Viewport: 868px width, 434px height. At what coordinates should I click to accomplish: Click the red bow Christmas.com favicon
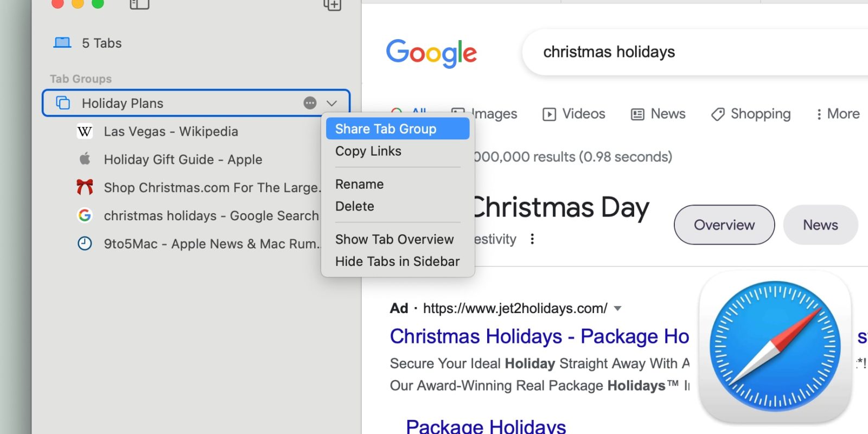click(85, 187)
